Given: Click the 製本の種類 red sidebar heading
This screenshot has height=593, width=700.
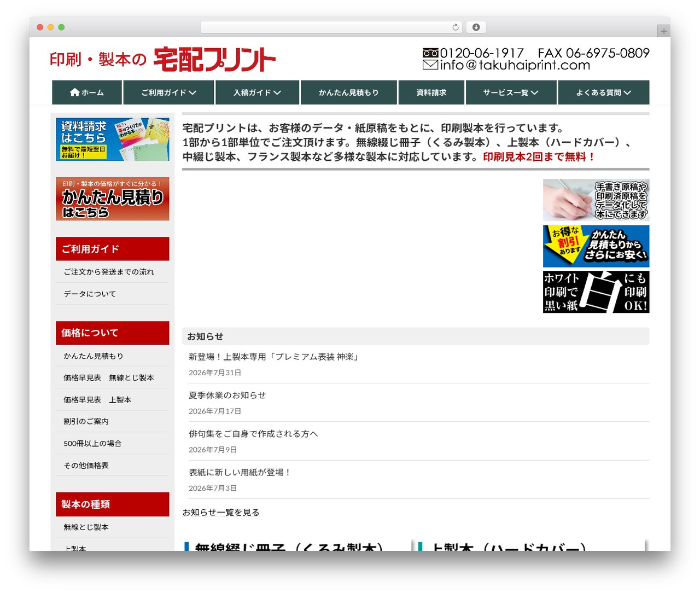Looking at the screenshot, I should [113, 504].
